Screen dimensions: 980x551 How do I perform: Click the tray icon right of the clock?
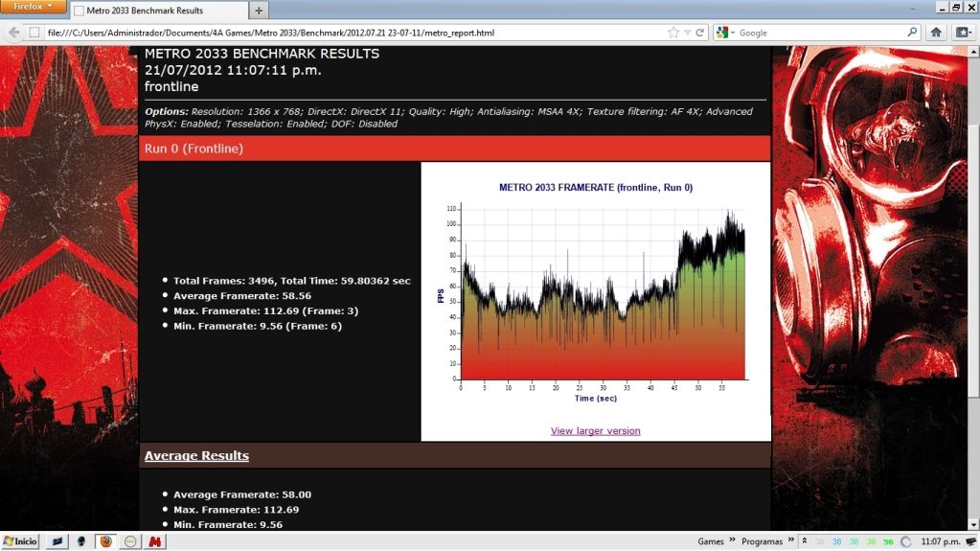(x=970, y=541)
